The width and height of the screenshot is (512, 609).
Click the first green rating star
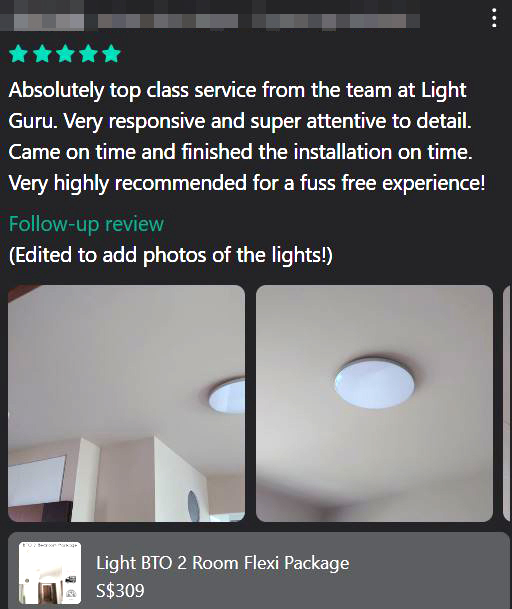(18, 53)
